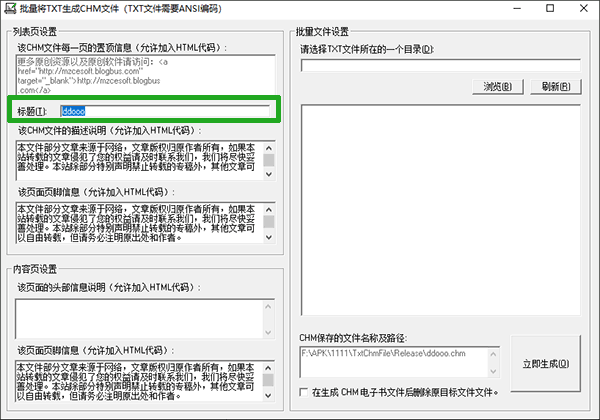Maximize the window
600x420 pixels.
(x=550, y=8)
